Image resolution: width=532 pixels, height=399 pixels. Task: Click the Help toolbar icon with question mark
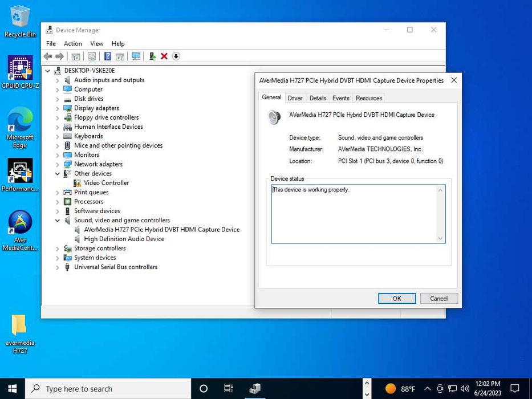pyautogui.click(x=107, y=56)
